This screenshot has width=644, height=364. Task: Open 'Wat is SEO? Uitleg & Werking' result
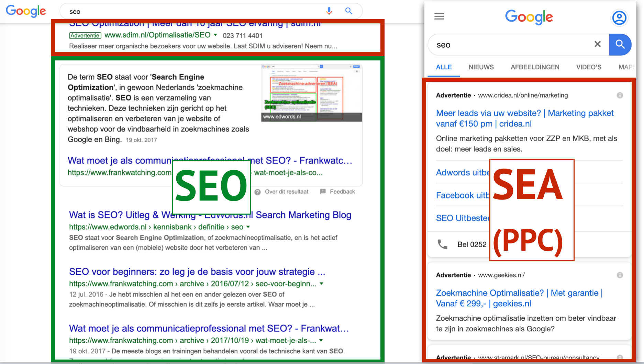pyautogui.click(x=210, y=215)
